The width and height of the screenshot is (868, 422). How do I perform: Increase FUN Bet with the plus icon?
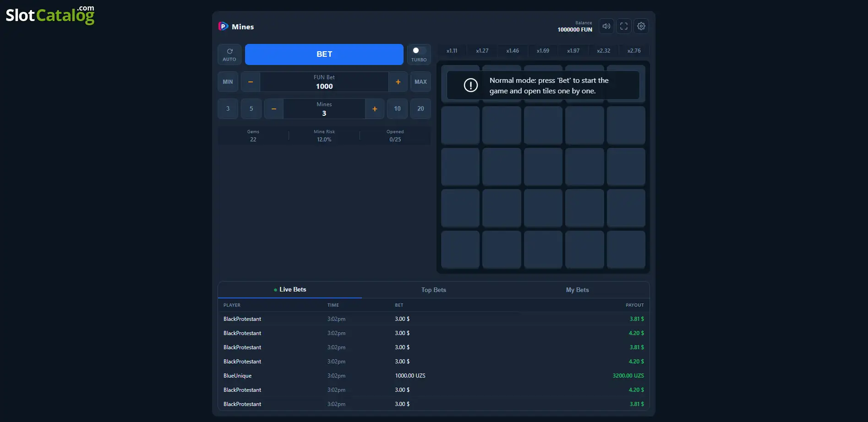click(x=398, y=82)
